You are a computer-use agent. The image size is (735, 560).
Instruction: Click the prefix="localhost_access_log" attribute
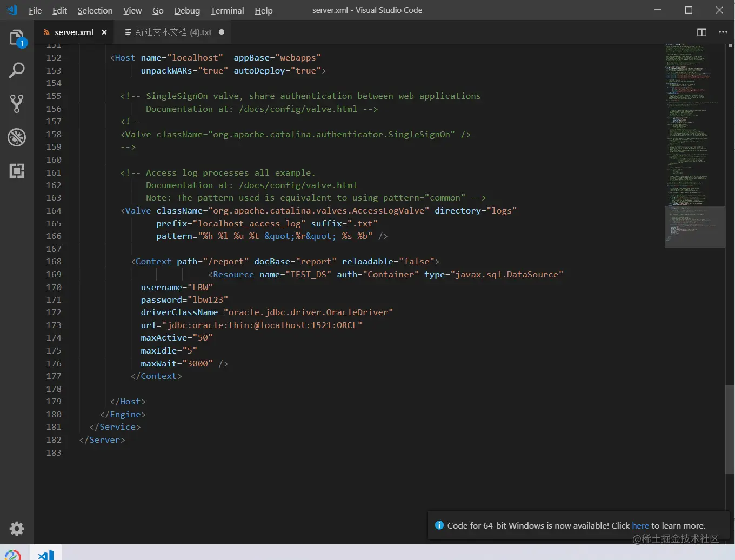tap(231, 224)
